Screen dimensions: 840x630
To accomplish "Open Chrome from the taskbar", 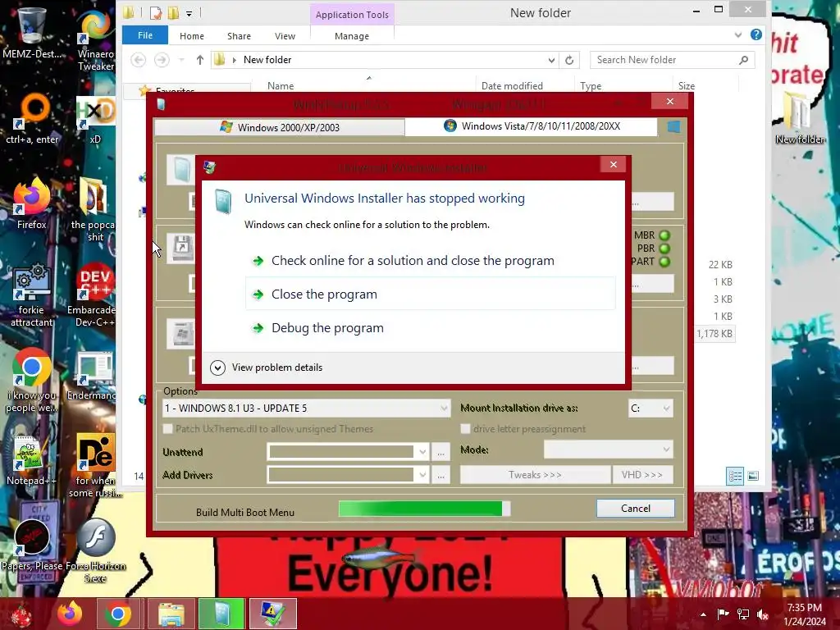I will tap(118, 614).
